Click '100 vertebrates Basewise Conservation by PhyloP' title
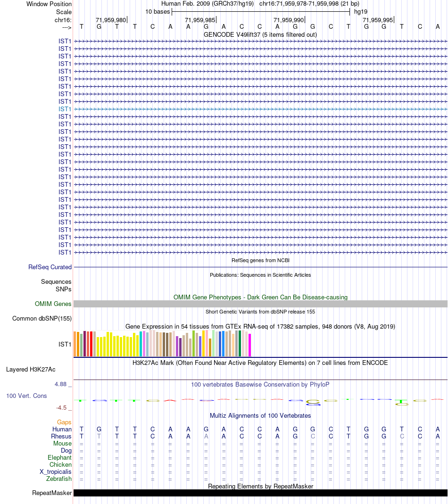This screenshot has height=504, width=448. tap(260, 384)
